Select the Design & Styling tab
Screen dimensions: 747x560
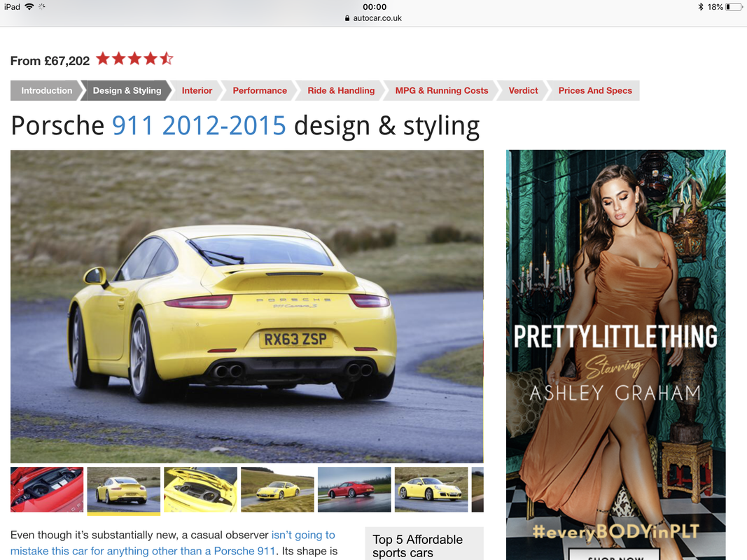click(x=127, y=90)
